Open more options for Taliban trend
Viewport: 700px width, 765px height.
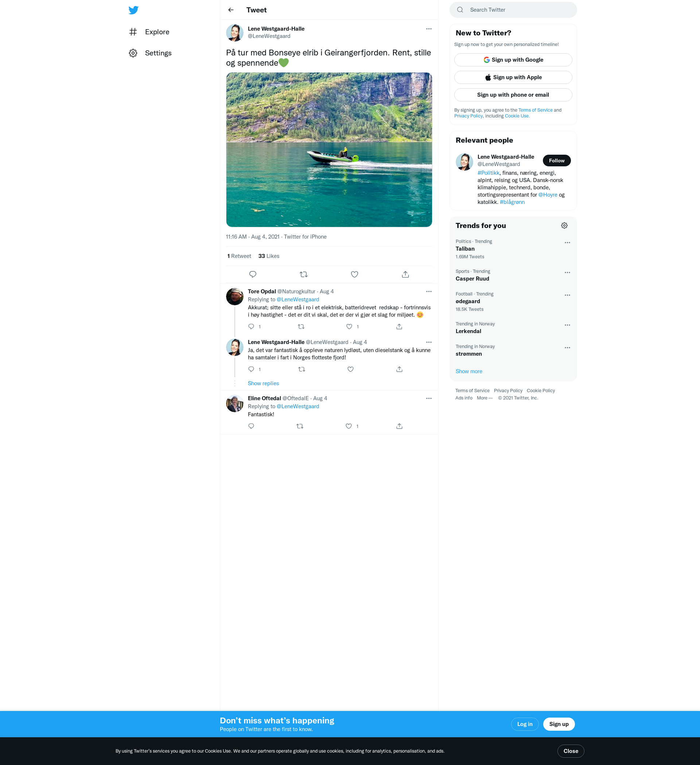[x=567, y=243]
